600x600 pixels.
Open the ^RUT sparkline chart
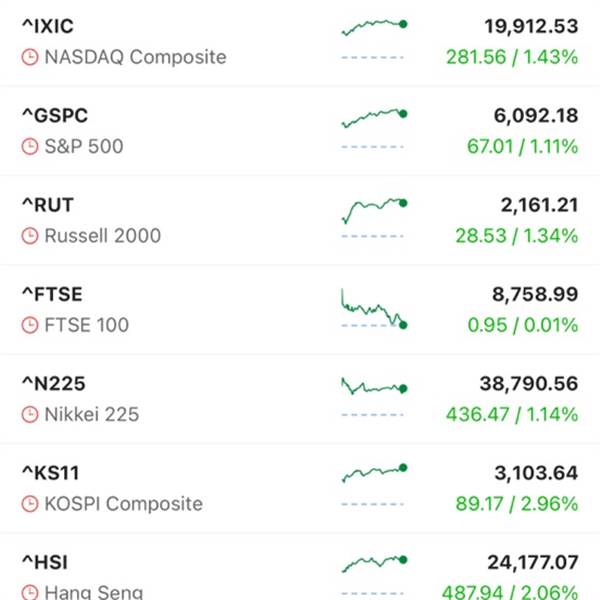pyautogui.click(x=374, y=218)
